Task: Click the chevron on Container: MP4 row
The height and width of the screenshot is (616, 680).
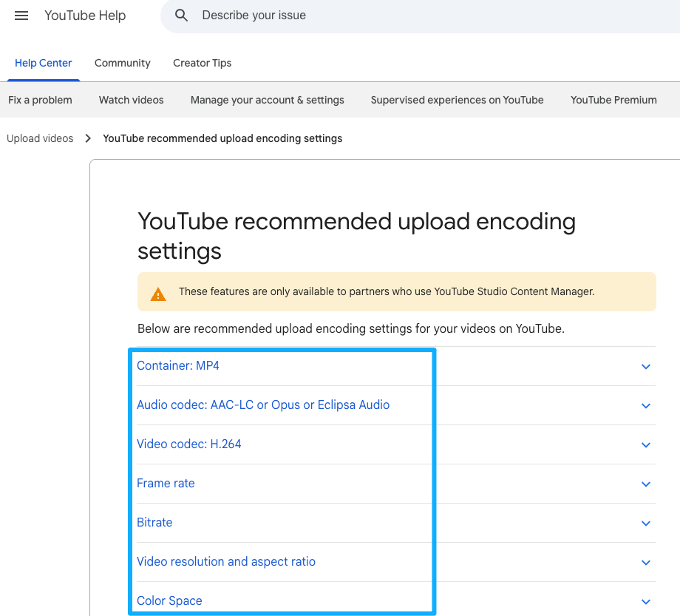Action: pyautogui.click(x=646, y=367)
